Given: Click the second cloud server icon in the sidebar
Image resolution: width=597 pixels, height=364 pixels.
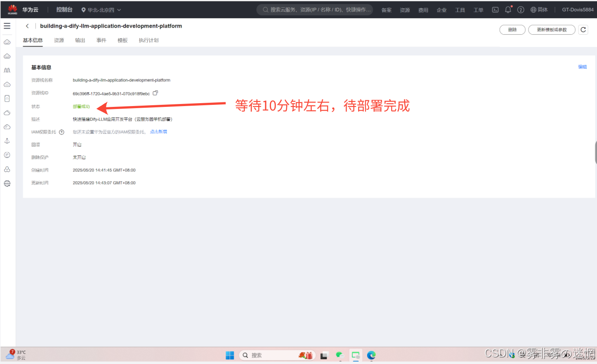Looking at the screenshot, I should pos(7,56).
